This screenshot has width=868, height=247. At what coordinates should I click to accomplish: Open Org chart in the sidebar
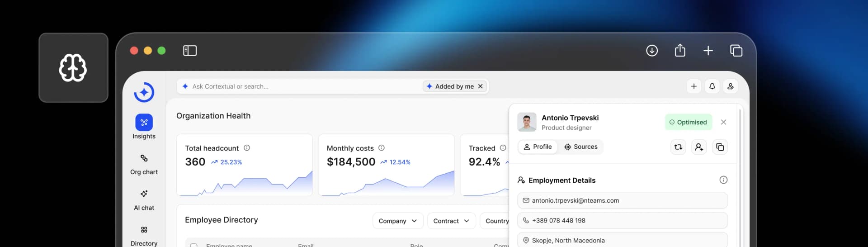(x=144, y=165)
